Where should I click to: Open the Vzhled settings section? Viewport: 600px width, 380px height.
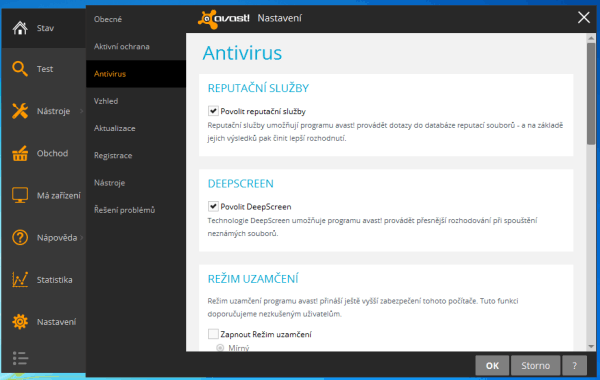click(136, 101)
